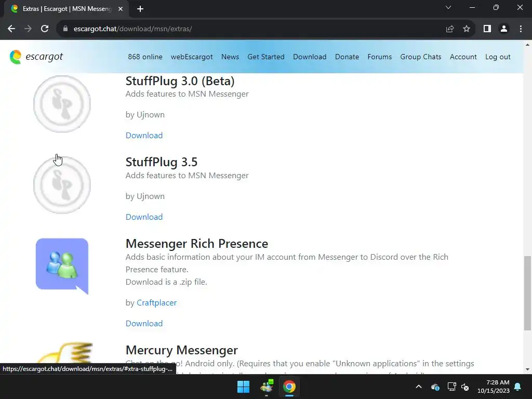The width and height of the screenshot is (532, 399).
Task: Click the escargot logo in the header
Action: [36, 57]
